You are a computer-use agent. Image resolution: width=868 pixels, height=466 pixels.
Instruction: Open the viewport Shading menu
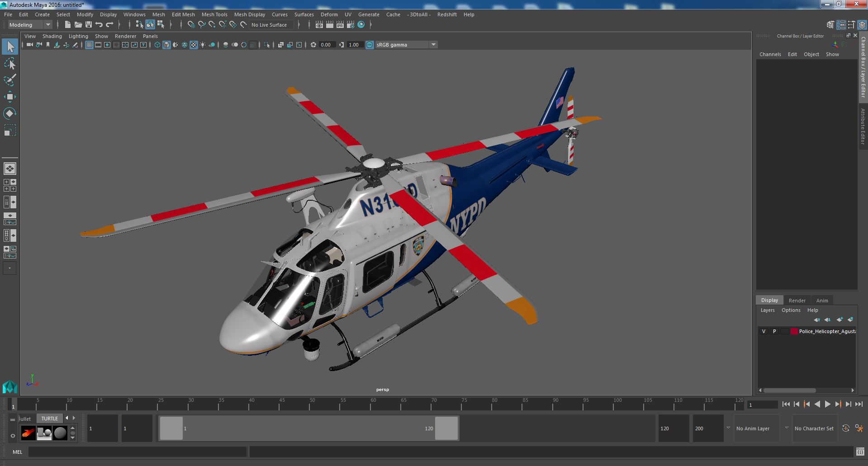pyautogui.click(x=52, y=36)
